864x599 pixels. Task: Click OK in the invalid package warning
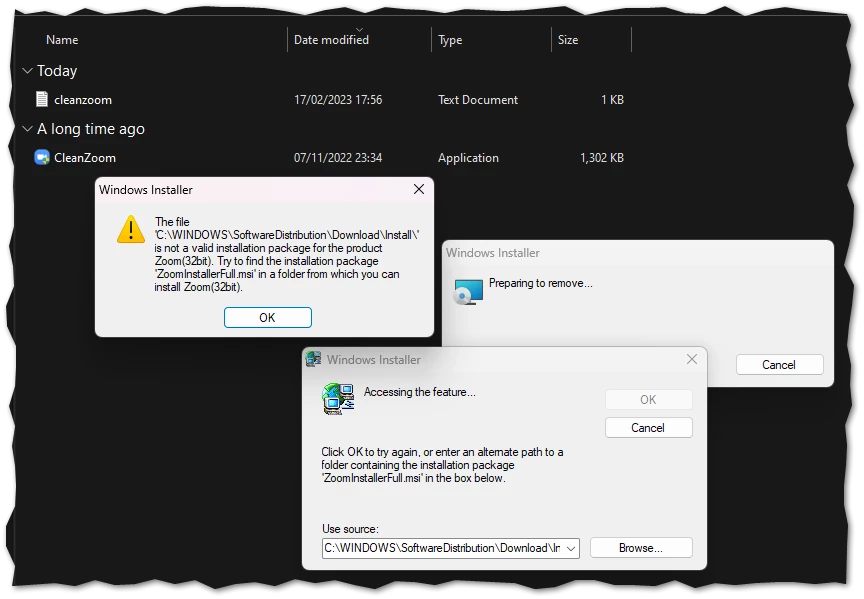268,317
